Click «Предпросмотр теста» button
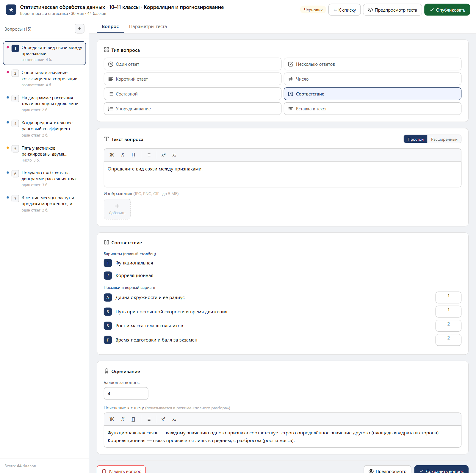Viewport: 476px width, 473px height. 392,10
